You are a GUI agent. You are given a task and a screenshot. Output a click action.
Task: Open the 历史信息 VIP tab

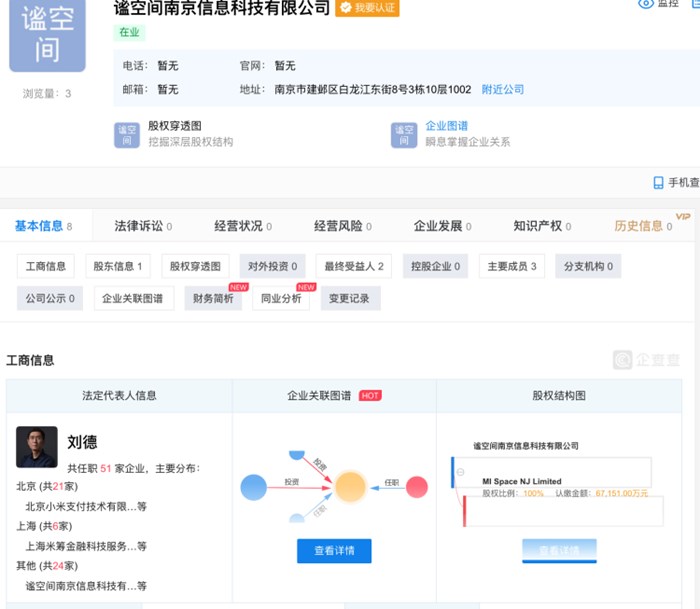pyautogui.click(x=639, y=226)
